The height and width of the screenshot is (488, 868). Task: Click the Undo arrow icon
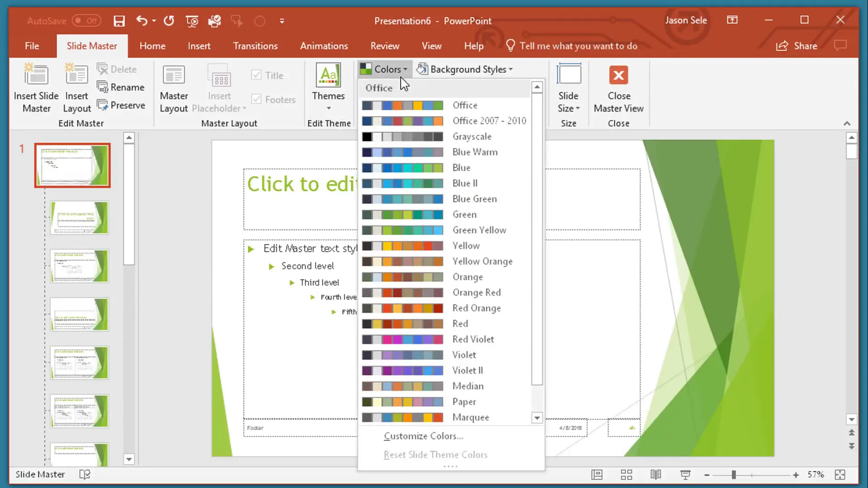(142, 21)
